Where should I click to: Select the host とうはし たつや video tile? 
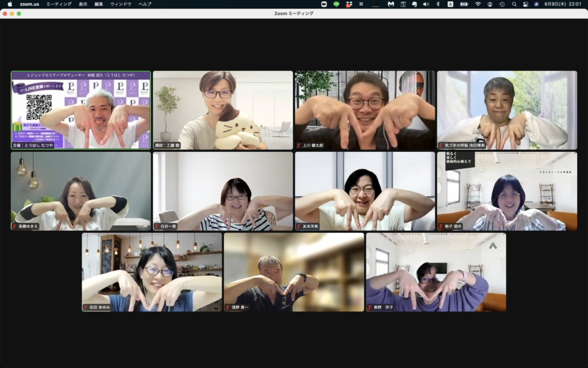pos(81,110)
